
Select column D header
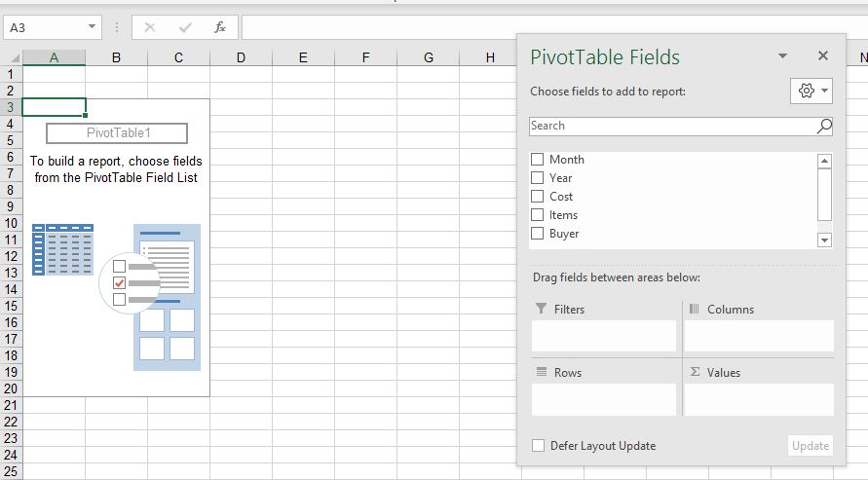click(241, 57)
